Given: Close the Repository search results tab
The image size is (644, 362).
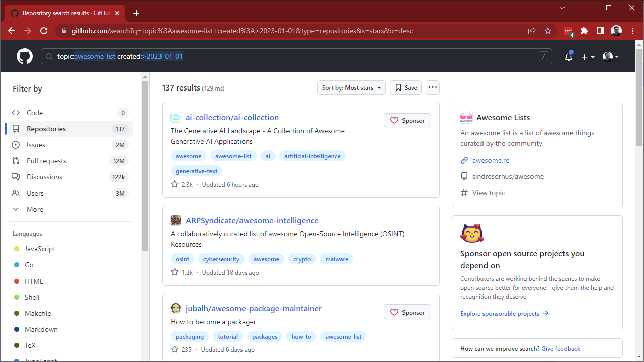Looking at the screenshot, I should click(x=118, y=13).
